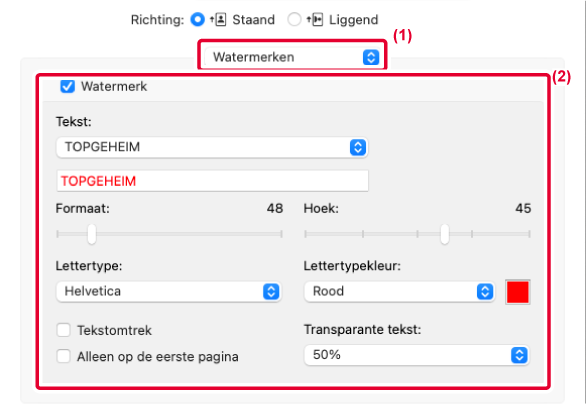Click the blue arrows on the 50% dropdown
This screenshot has width=586, height=404.
pos(519,355)
